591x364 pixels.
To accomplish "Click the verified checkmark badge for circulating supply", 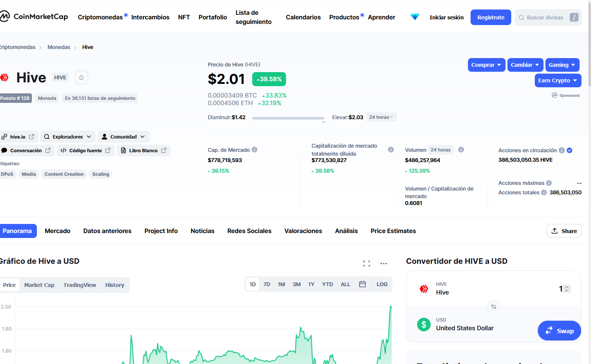I will (x=569, y=150).
